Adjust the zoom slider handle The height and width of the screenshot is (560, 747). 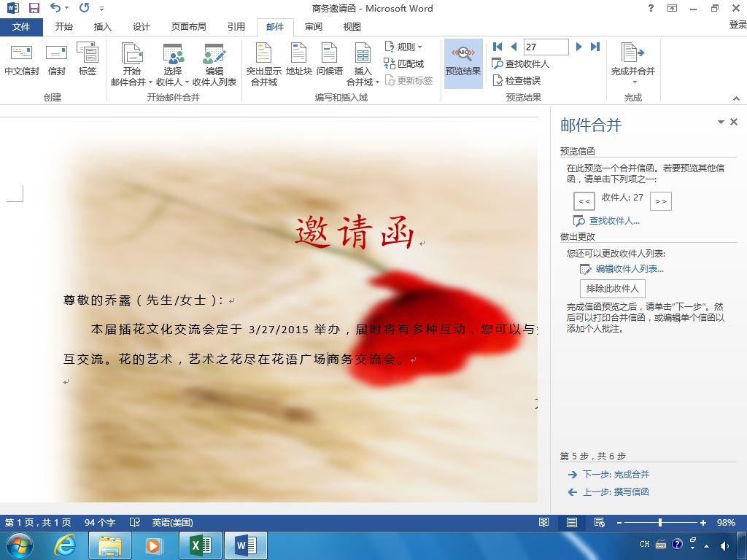(x=659, y=522)
